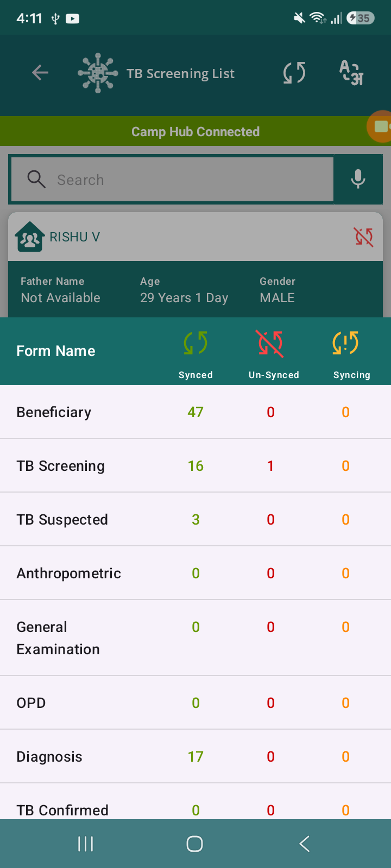Tap the microphone voice search icon

pyautogui.click(x=358, y=179)
